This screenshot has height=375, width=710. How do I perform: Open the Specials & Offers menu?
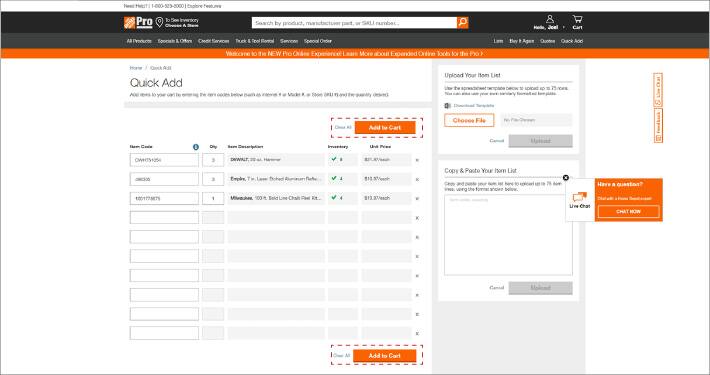coord(175,41)
